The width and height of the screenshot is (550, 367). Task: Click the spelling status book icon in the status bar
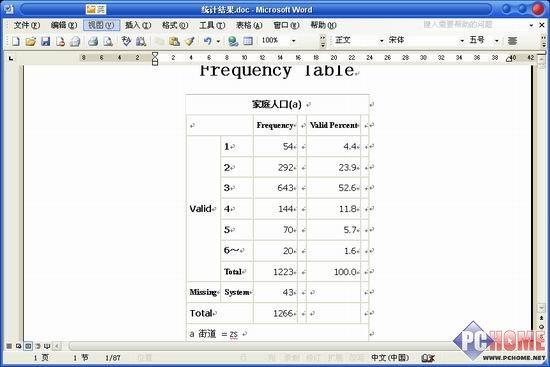click(428, 358)
